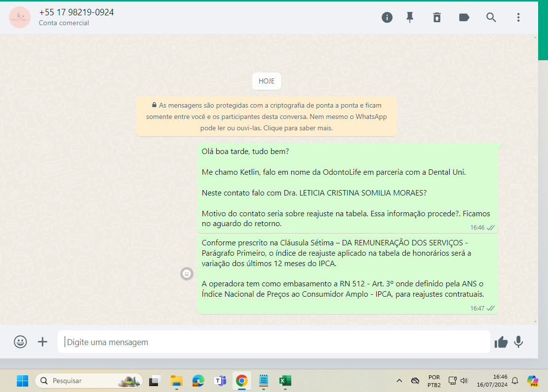Open network settings tray icon
The width and height of the screenshot is (548, 392).
(452, 381)
